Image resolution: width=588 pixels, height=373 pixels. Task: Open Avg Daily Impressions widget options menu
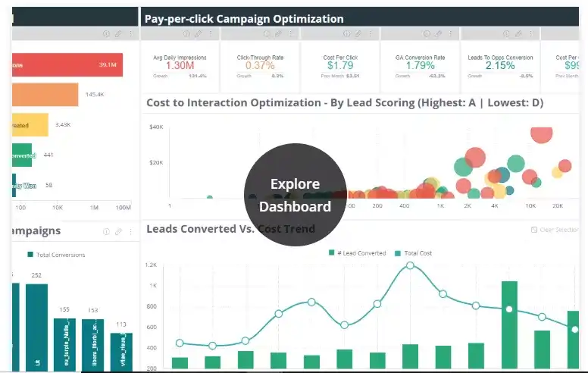[x=211, y=34]
